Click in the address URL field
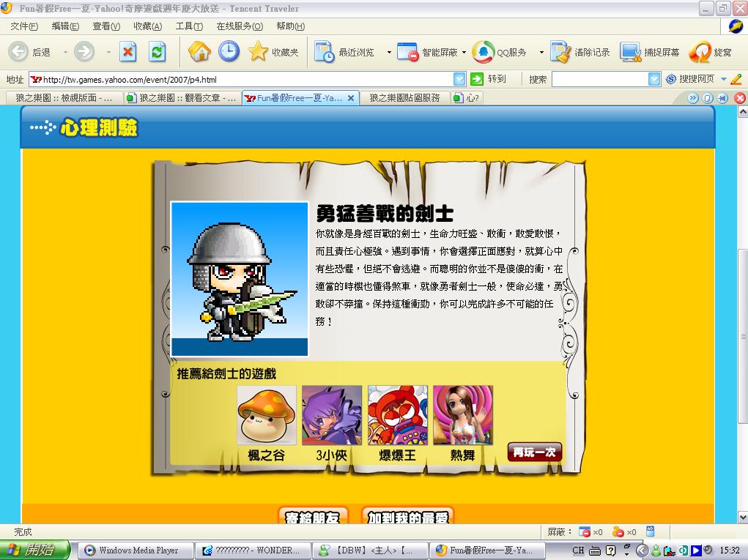 (x=247, y=79)
